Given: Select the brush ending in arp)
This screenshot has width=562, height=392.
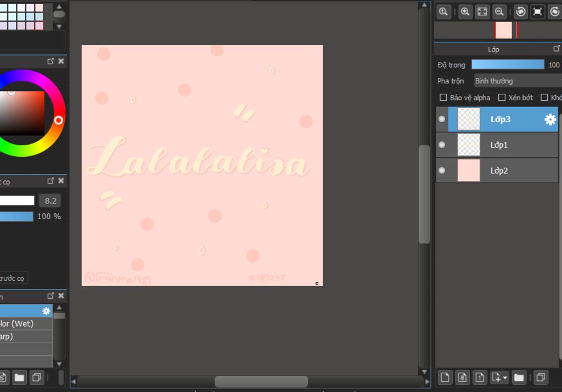Looking at the screenshot, I should 26,337.
